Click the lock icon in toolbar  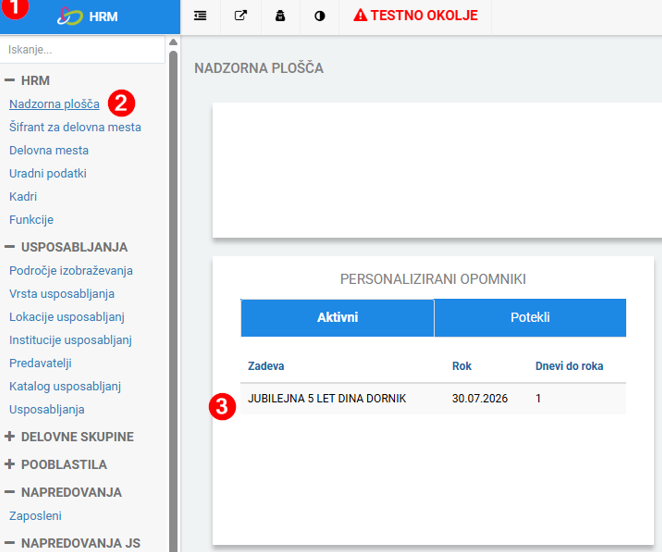tap(280, 16)
